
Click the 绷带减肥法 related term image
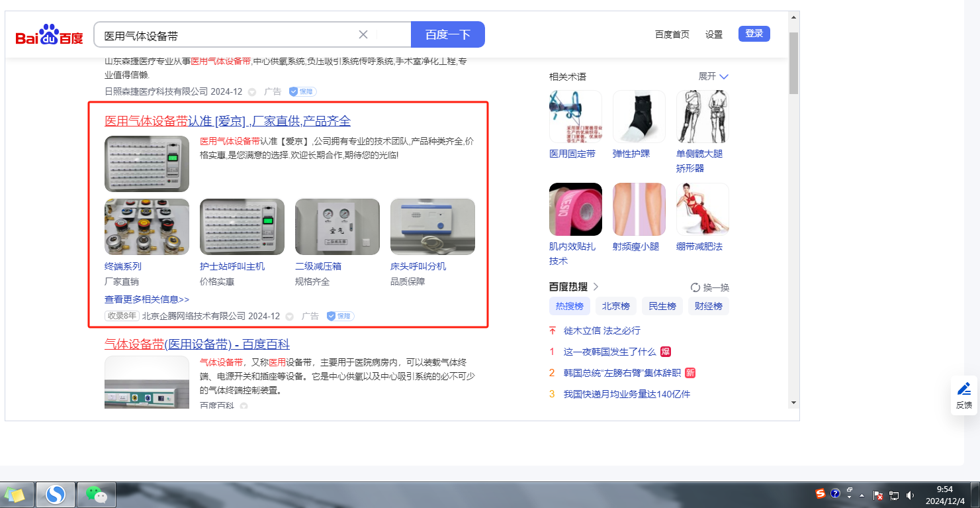[x=703, y=209]
